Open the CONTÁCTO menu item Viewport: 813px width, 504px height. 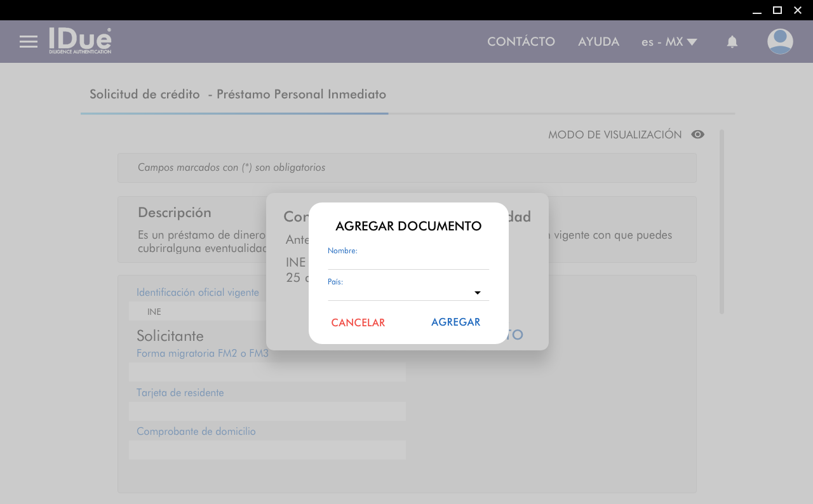click(x=521, y=42)
